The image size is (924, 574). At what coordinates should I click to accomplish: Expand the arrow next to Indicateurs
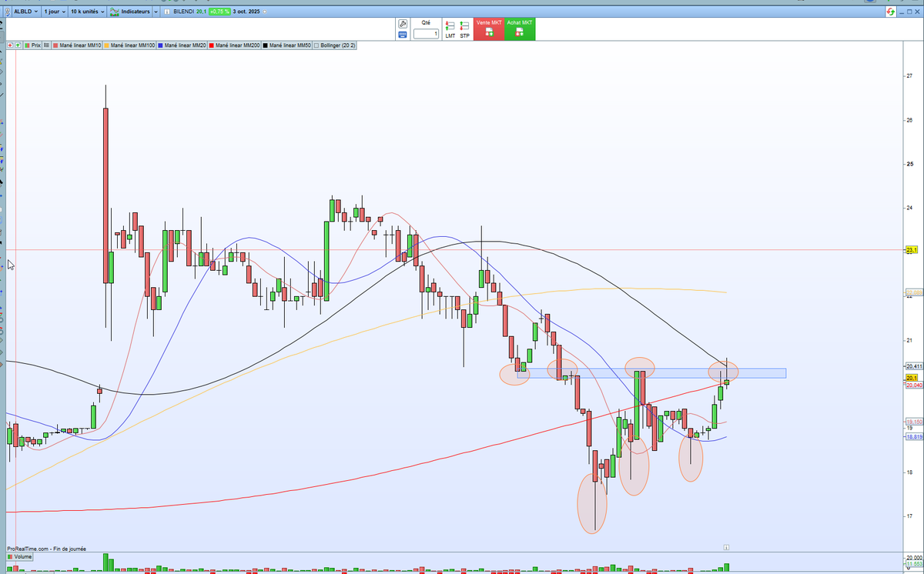coord(156,12)
